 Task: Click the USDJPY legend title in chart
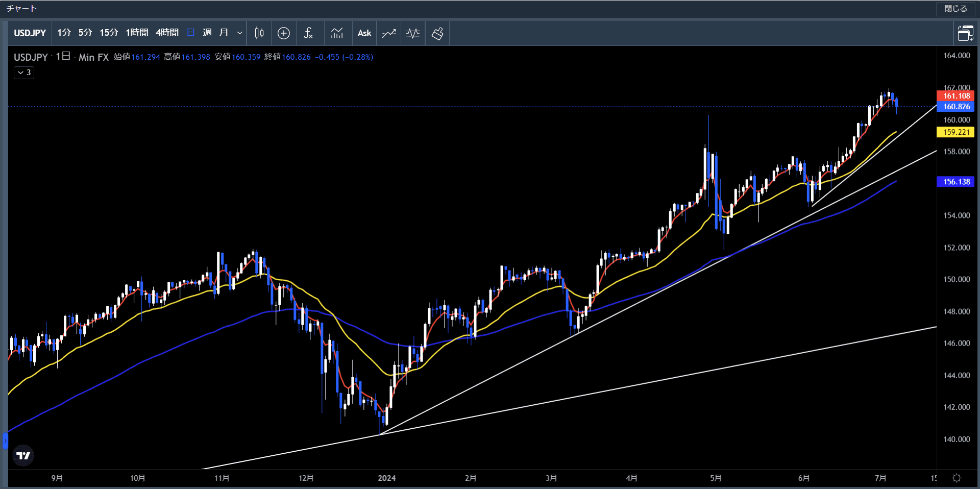[31, 57]
